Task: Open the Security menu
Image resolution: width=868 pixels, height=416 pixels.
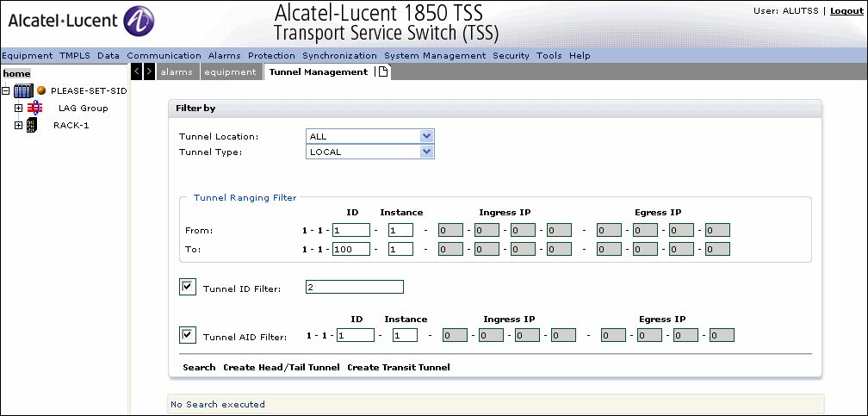Action: [511, 55]
